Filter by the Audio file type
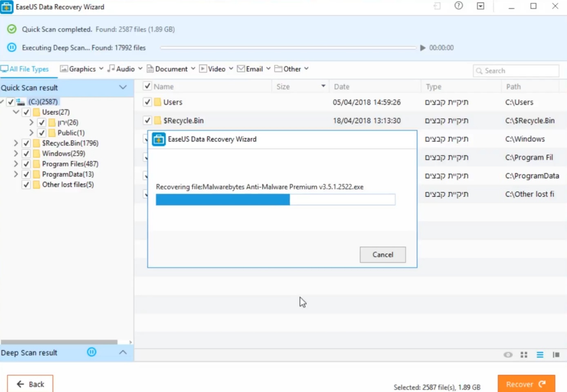This screenshot has width=567, height=392. click(125, 69)
